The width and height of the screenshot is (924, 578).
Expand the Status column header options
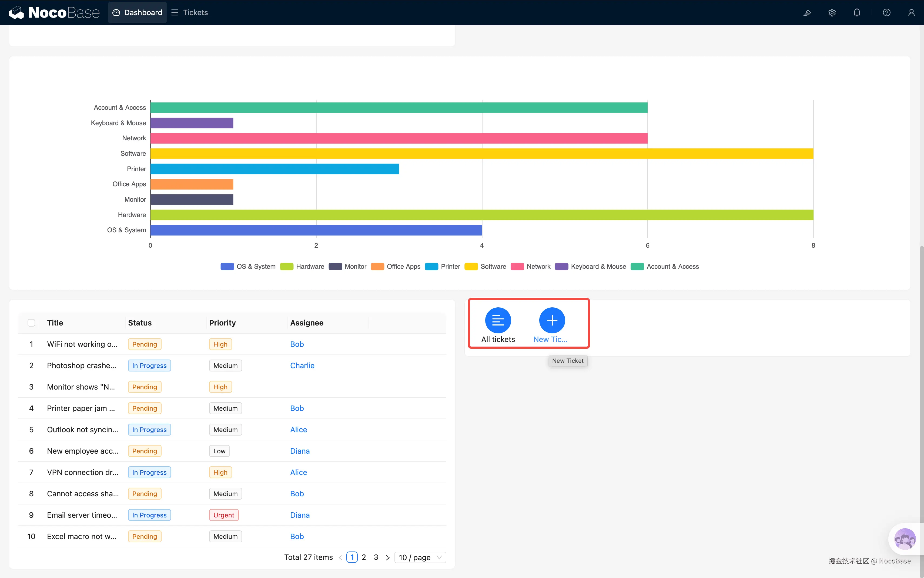(139, 323)
